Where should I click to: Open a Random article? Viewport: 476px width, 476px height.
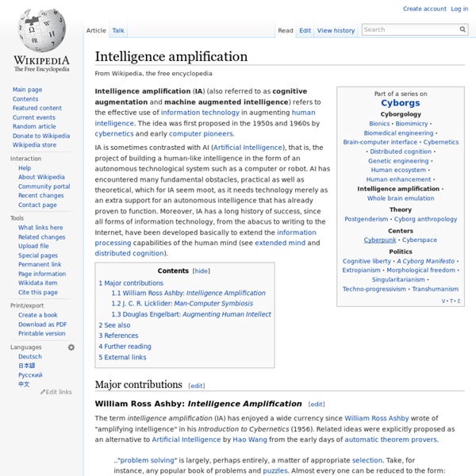[x=34, y=126]
